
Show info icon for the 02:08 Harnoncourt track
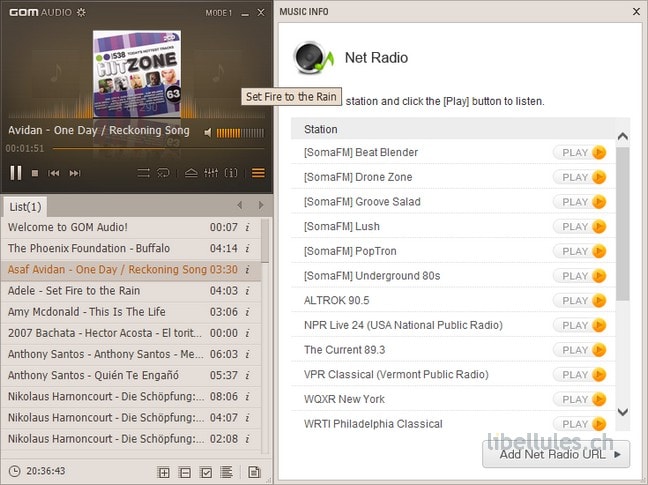coord(248,439)
